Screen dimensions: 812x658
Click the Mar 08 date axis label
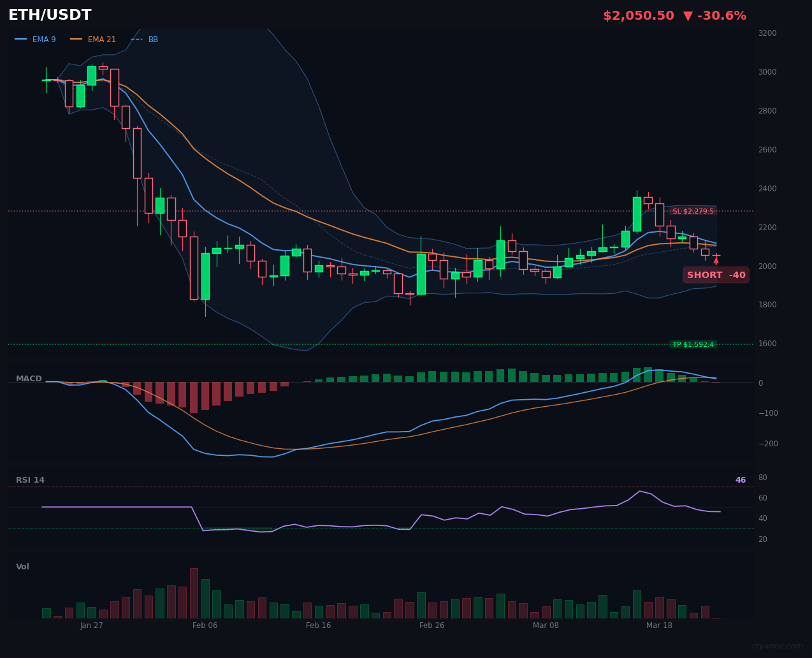(x=546, y=625)
